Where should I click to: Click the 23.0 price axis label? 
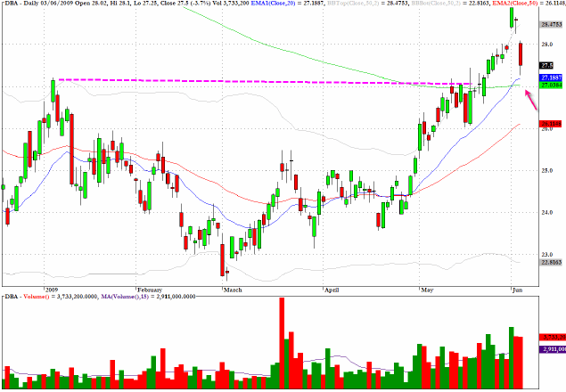547,255
